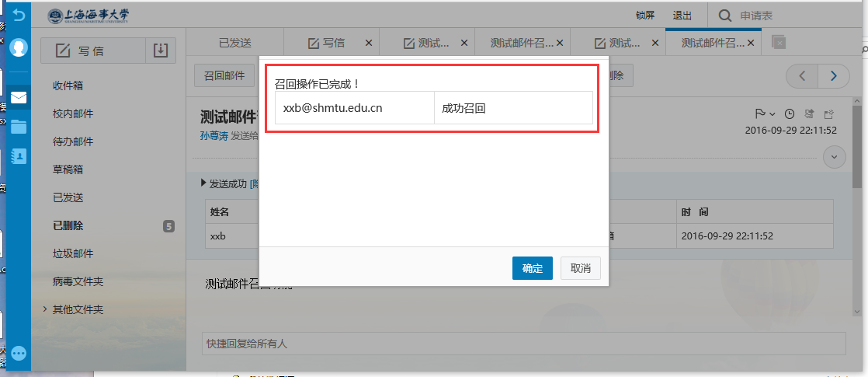The width and height of the screenshot is (868, 377).
Task: Click the receive mail download icon
Action: [x=160, y=51]
